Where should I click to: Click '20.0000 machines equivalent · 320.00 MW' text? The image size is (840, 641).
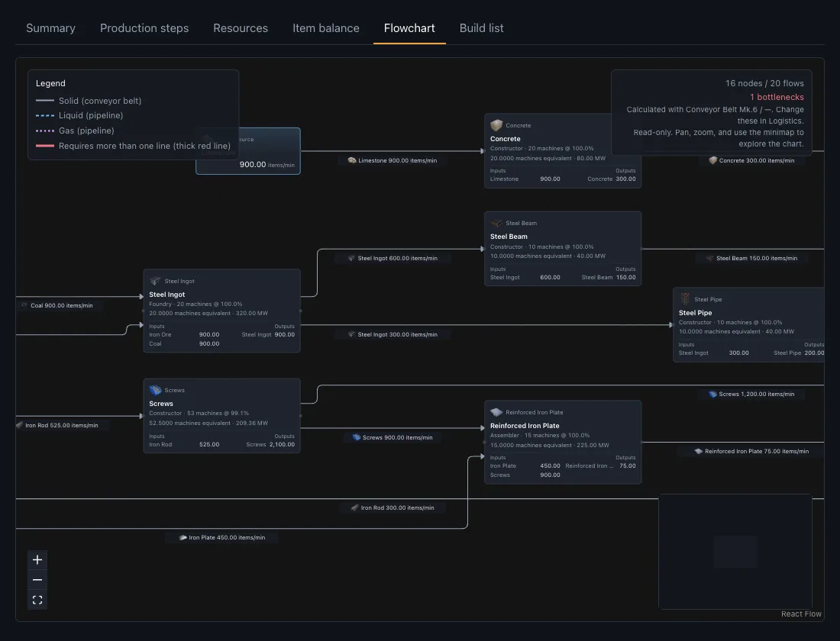click(208, 314)
